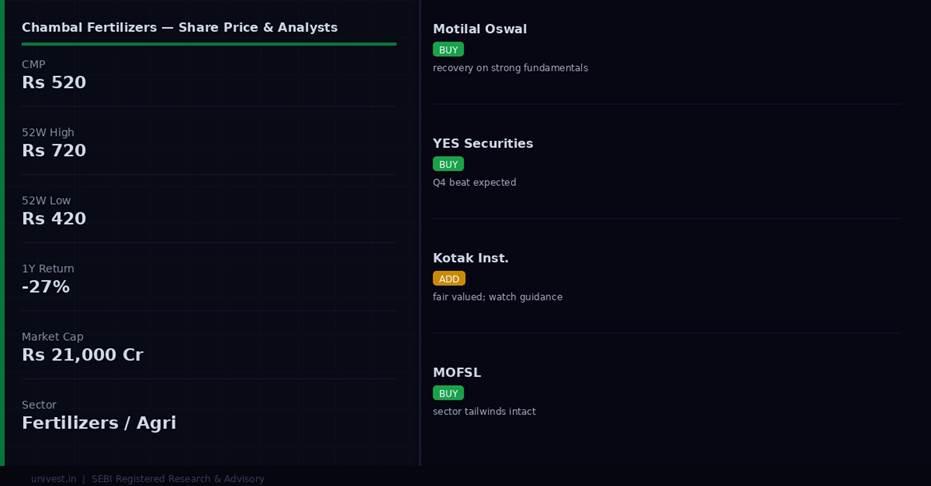Open the univest.in footer link
This screenshot has width=931, height=486.
54,479
